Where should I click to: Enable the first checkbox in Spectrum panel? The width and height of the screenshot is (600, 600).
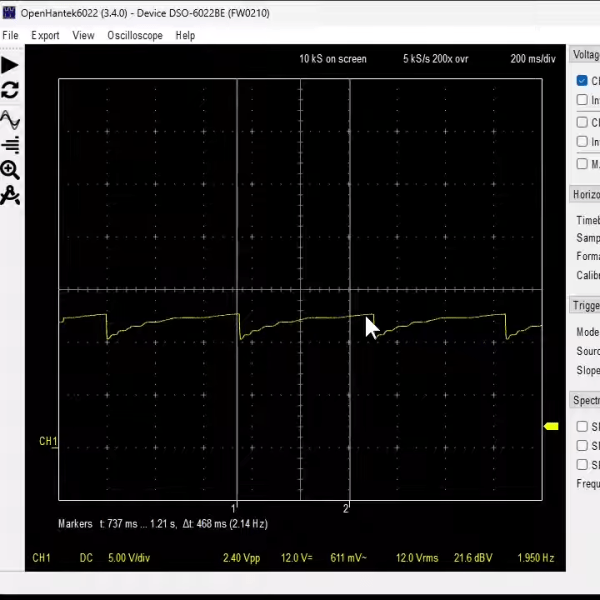(582, 427)
